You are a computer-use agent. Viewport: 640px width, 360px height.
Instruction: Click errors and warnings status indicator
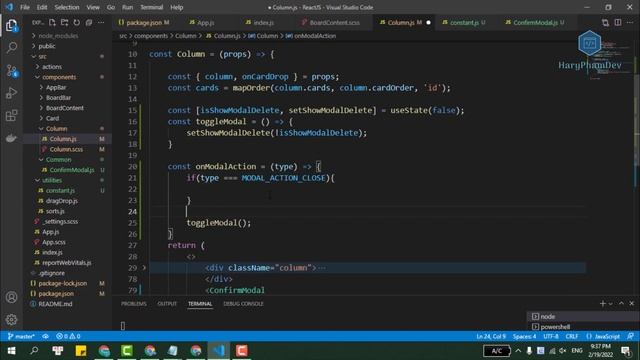click(x=68, y=336)
